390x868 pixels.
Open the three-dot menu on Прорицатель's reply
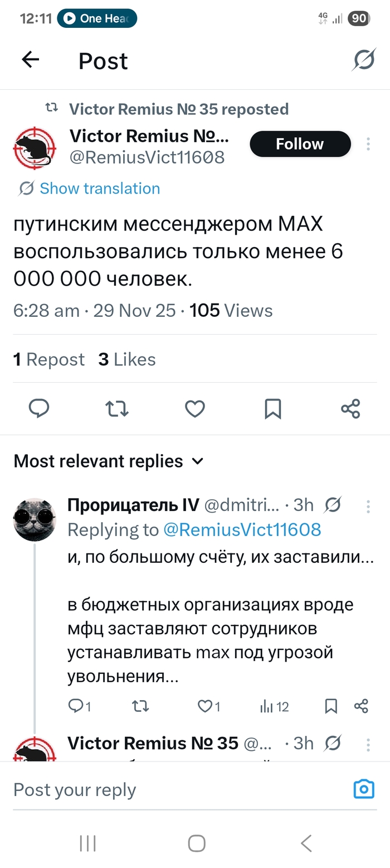coord(368,507)
